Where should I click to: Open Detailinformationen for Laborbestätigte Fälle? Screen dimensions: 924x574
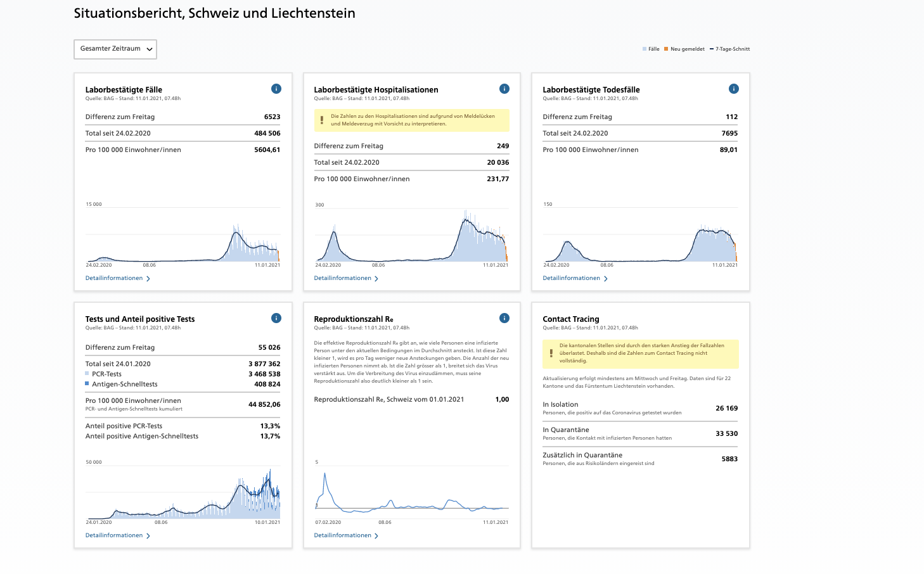(x=117, y=278)
